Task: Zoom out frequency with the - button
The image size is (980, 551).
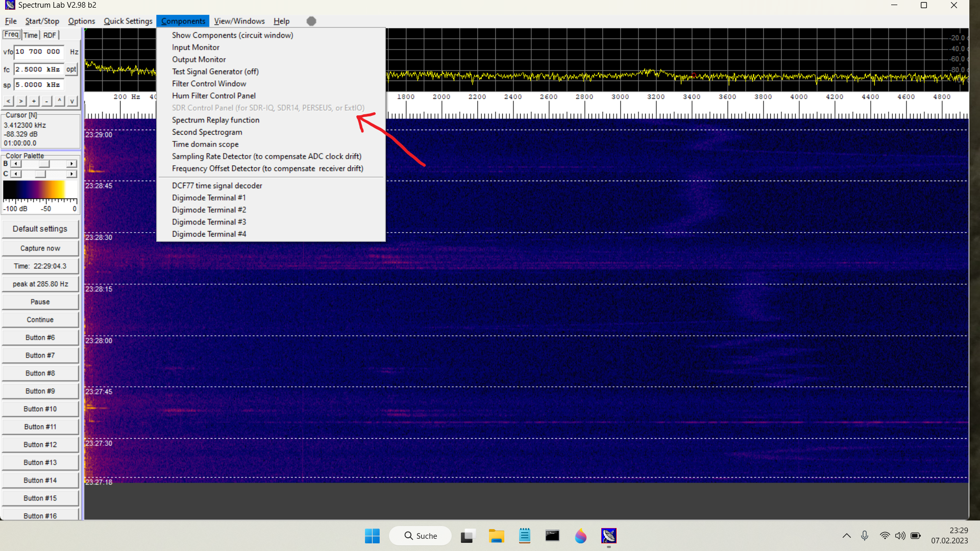Action: pos(46,101)
